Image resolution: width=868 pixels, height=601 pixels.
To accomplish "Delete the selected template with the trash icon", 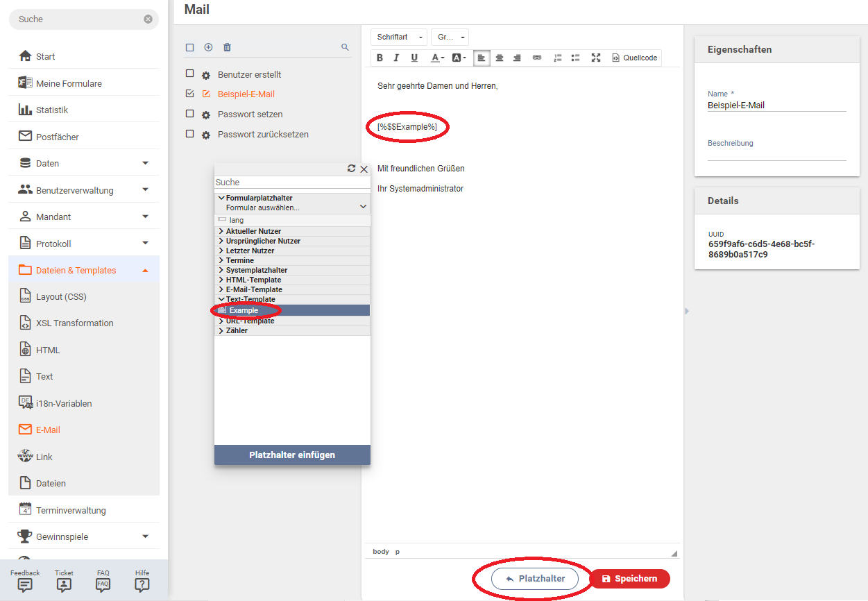I will point(227,47).
